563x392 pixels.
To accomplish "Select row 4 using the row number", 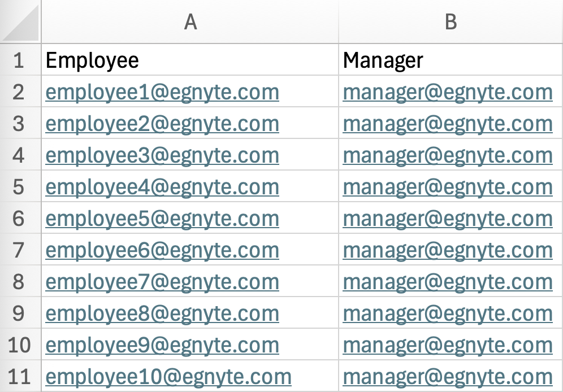I will 19,155.
